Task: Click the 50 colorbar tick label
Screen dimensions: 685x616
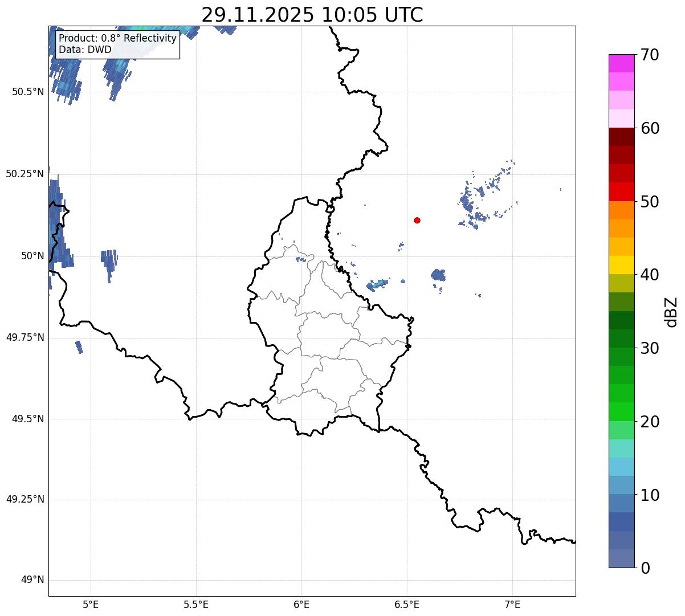Action: 649,202
